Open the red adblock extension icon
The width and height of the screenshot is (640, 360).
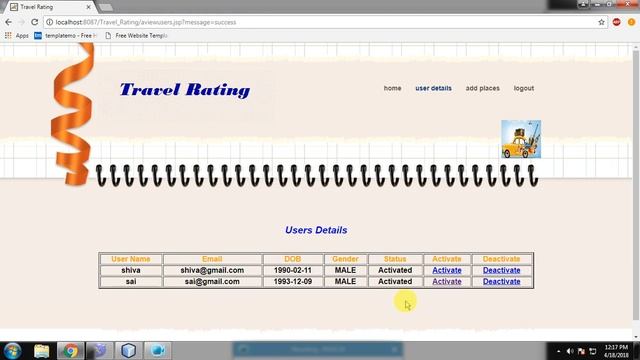tap(617, 22)
